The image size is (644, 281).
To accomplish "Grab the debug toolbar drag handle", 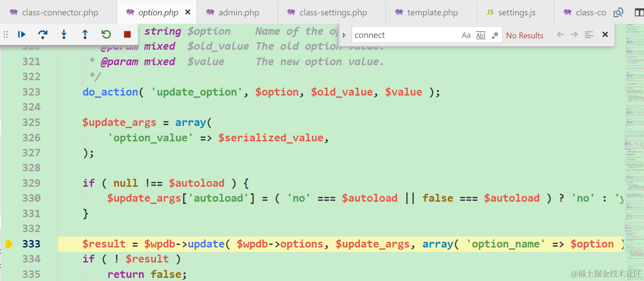I will coord(6,34).
